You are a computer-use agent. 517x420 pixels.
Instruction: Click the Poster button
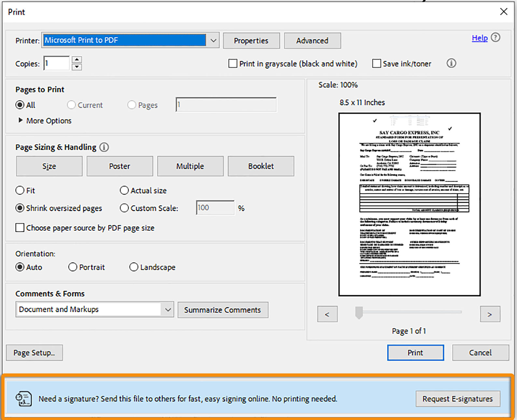119,166
